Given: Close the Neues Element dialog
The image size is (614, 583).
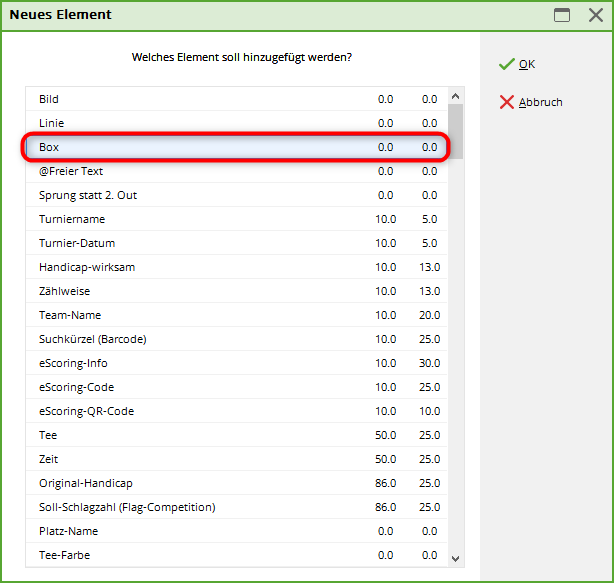Looking at the screenshot, I should (x=595, y=15).
